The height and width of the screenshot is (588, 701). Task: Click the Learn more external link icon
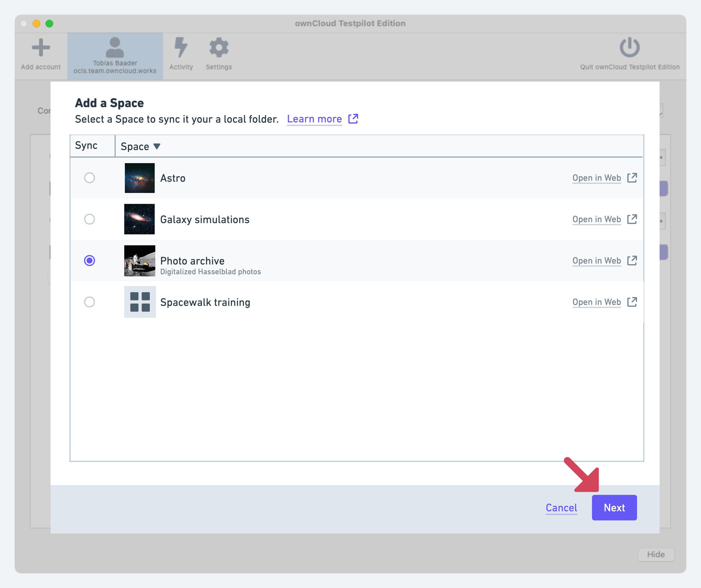[353, 119]
